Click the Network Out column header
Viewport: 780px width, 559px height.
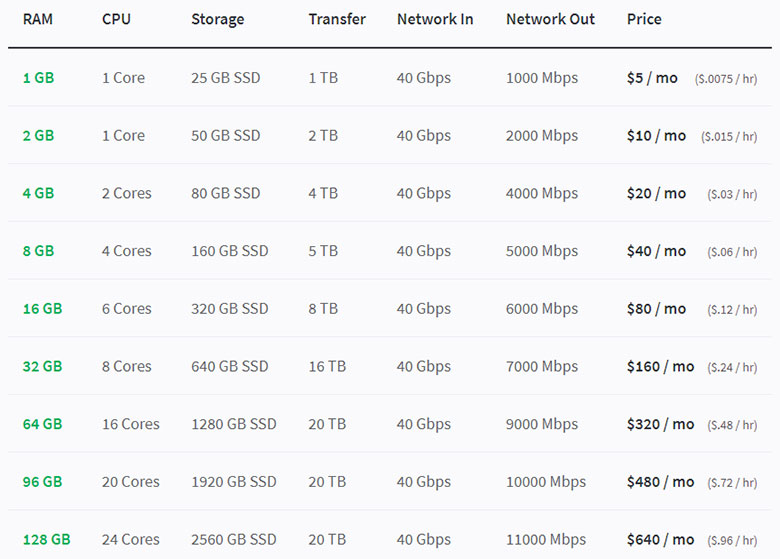pyautogui.click(x=550, y=19)
